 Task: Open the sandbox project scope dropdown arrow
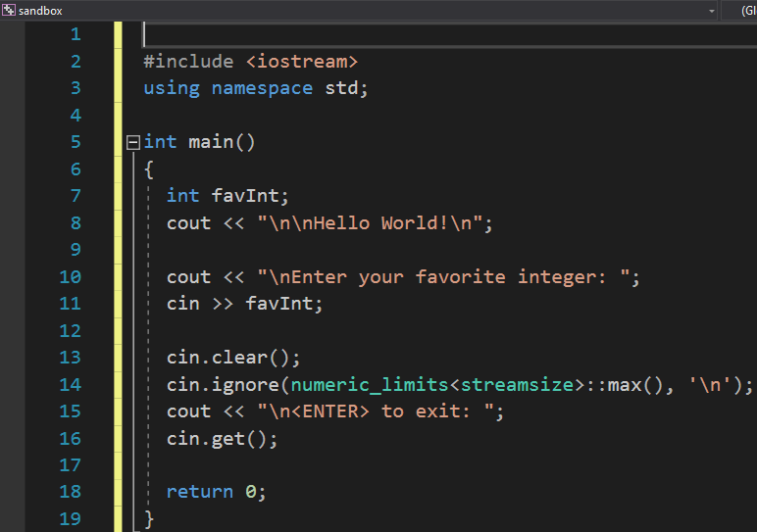point(711,10)
